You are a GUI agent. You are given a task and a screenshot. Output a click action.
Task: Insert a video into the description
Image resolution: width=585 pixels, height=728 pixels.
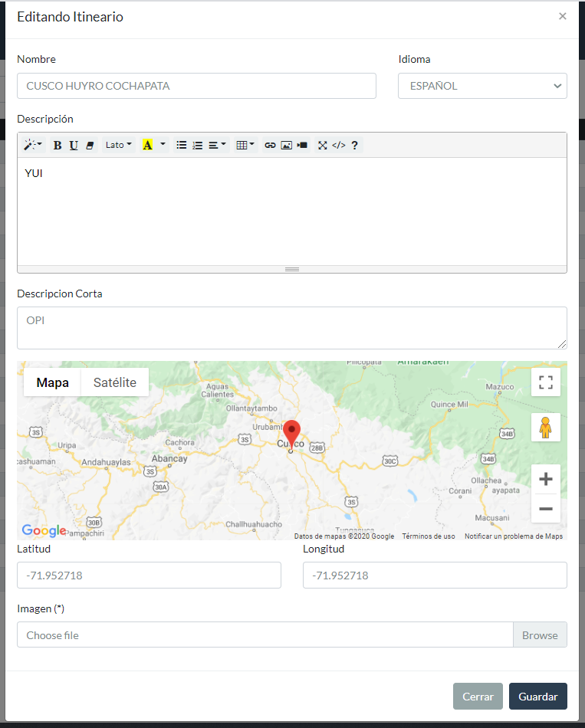point(302,145)
